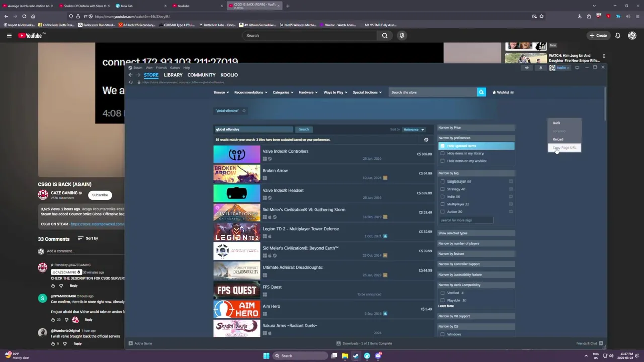
Task: Open the store.steampowered.com description link
Action: 98,224
